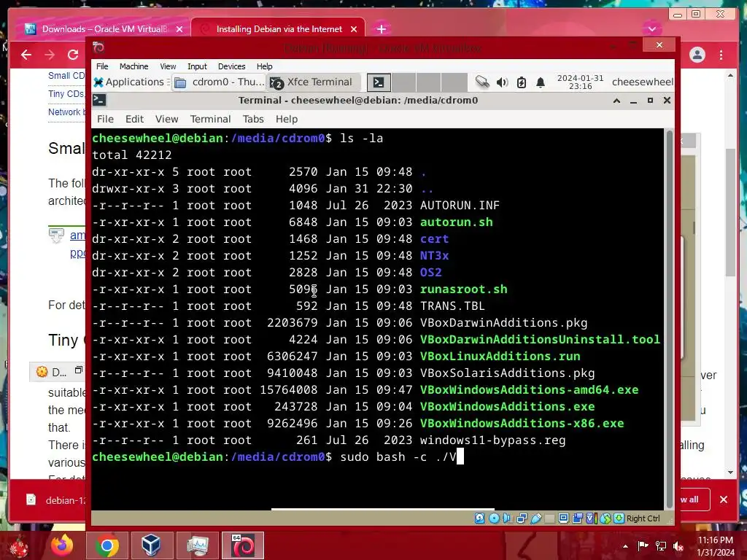Select the Xfce Terminal panel button

[x=314, y=82]
